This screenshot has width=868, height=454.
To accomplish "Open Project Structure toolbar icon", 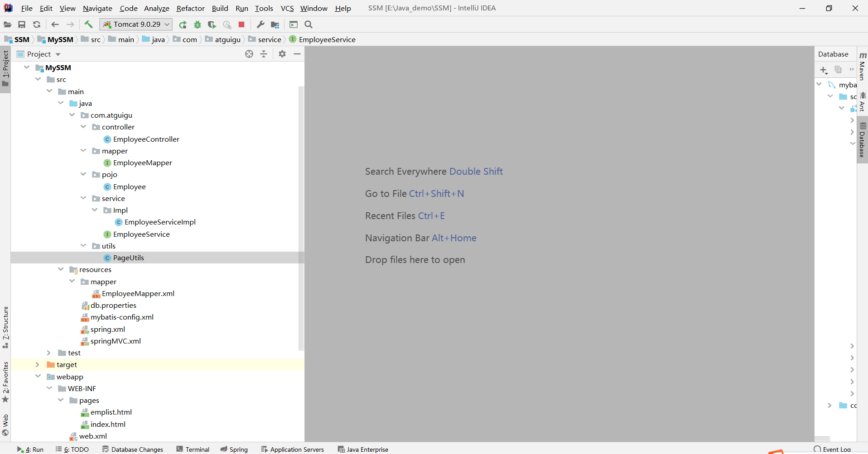I will tap(275, 24).
